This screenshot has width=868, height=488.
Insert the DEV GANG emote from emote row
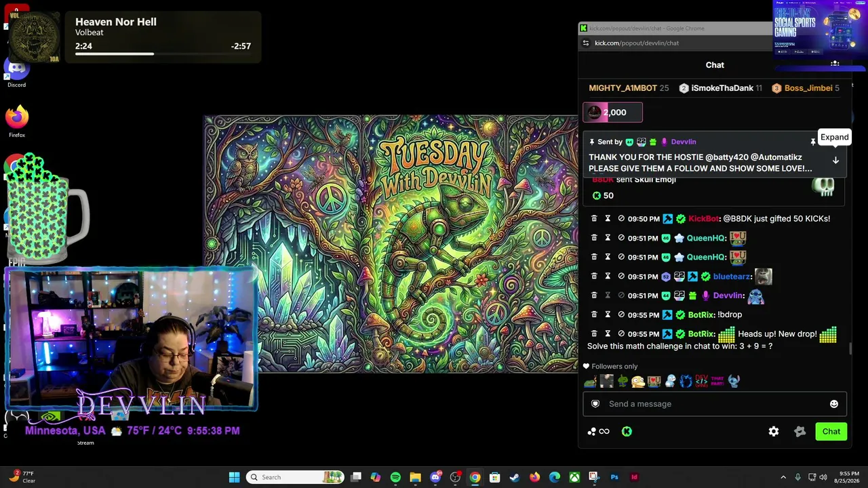(x=701, y=381)
